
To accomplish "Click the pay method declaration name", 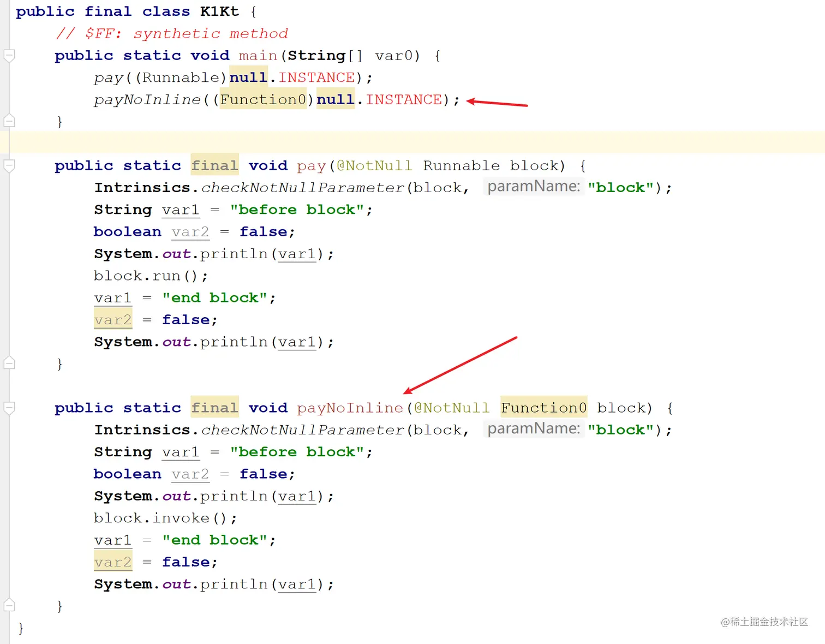I will 312,165.
